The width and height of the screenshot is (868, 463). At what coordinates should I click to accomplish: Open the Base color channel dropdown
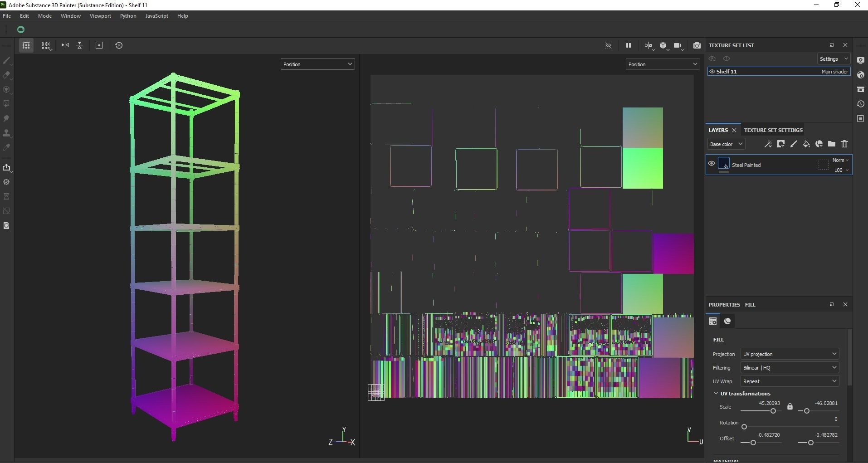[x=726, y=144]
